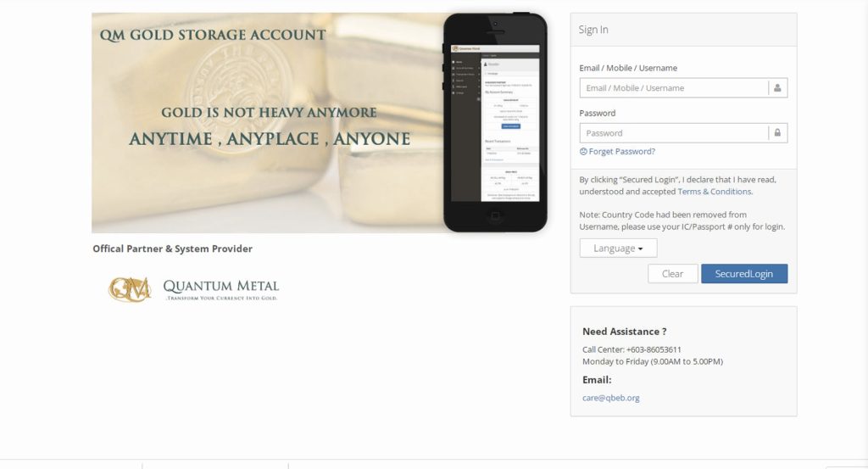Viewport: 868px width, 469px height.
Task: Click the Clear button
Action: pos(672,274)
